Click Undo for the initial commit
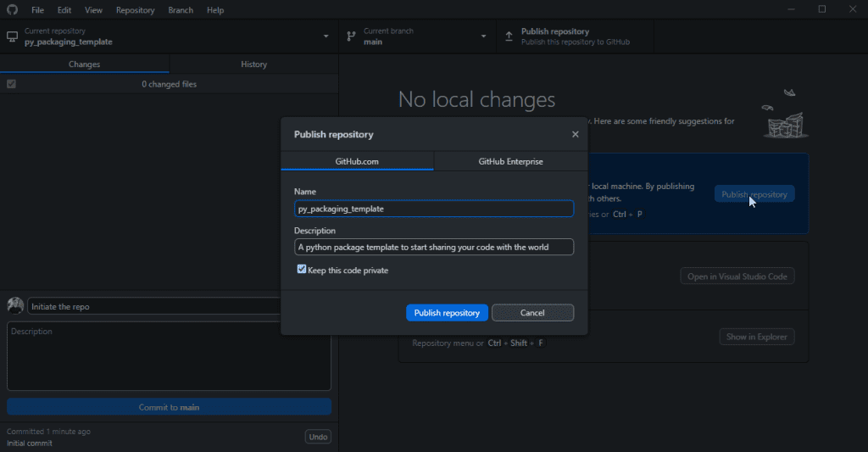The image size is (868, 452). coord(318,437)
